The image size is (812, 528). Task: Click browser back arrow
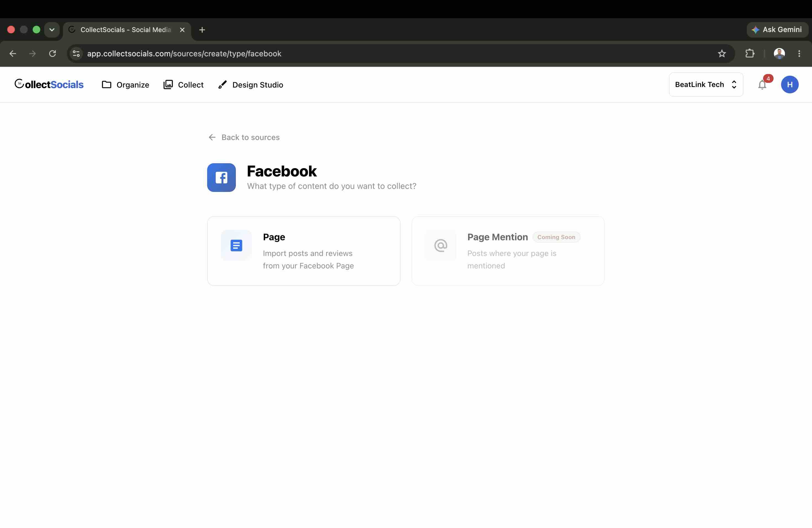pyautogui.click(x=13, y=54)
